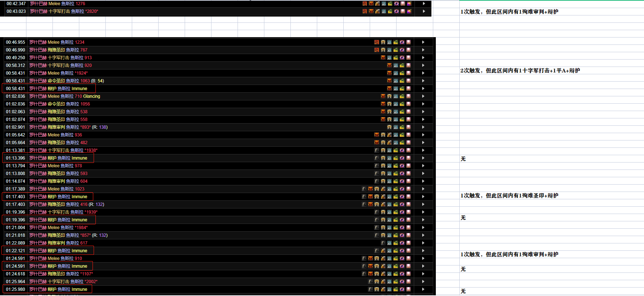Click golden halo buff icon in 01:14.074 row

tap(383, 181)
